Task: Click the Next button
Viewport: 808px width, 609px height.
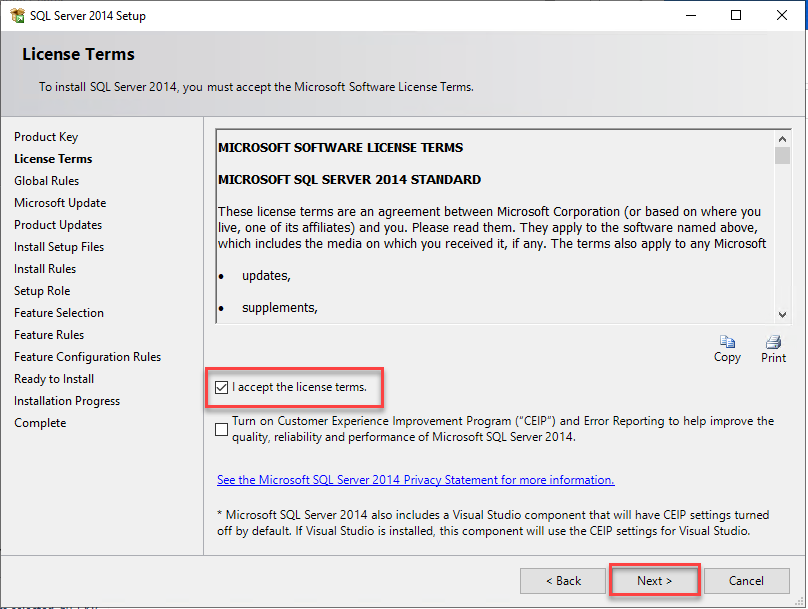Action: (654, 581)
